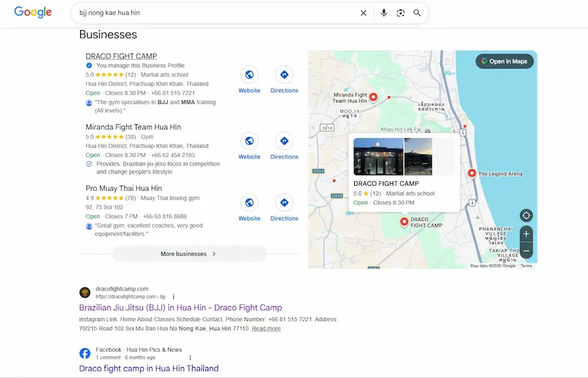Screen dimensions: 588x378
Task: Open three-dot menu for Facebook result
Action: [x=190, y=357]
